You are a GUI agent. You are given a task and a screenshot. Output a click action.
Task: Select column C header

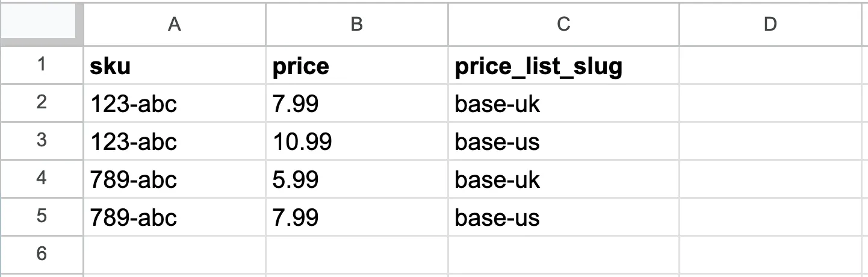tap(563, 23)
